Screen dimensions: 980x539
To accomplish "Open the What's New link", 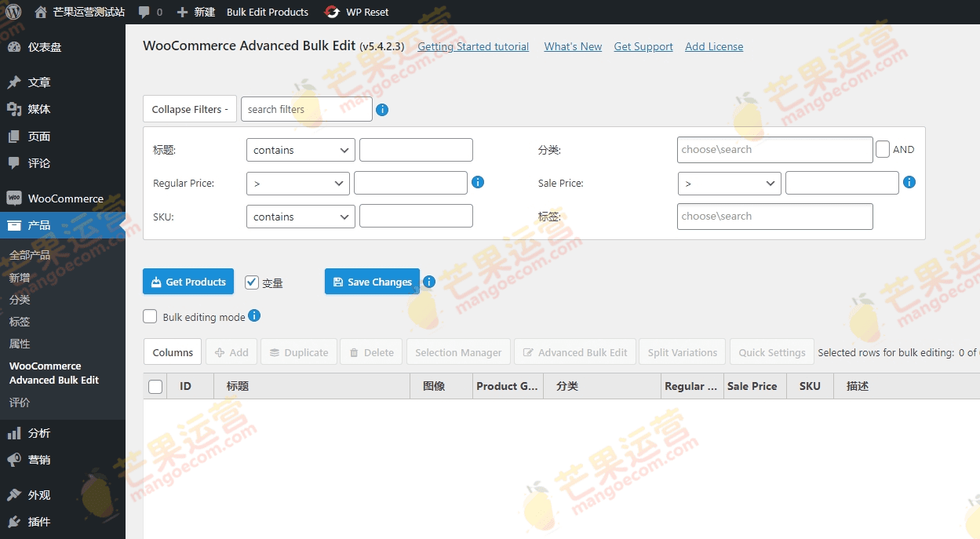I will coord(573,46).
